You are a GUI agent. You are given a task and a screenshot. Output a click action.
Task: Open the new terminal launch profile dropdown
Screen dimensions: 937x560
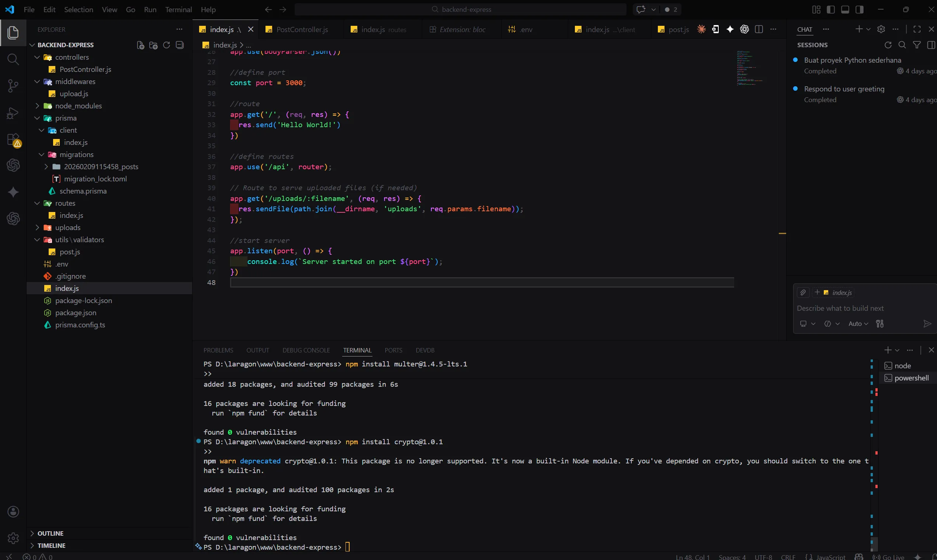[898, 350]
